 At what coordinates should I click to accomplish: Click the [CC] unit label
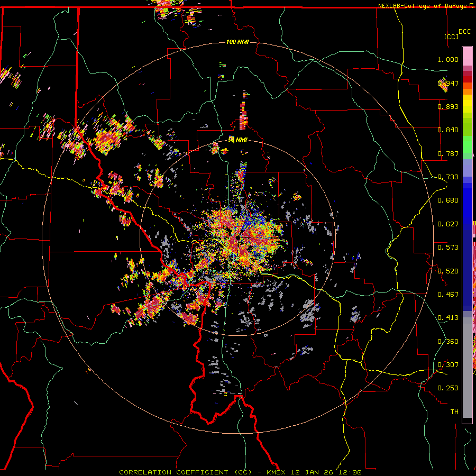(x=452, y=36)
